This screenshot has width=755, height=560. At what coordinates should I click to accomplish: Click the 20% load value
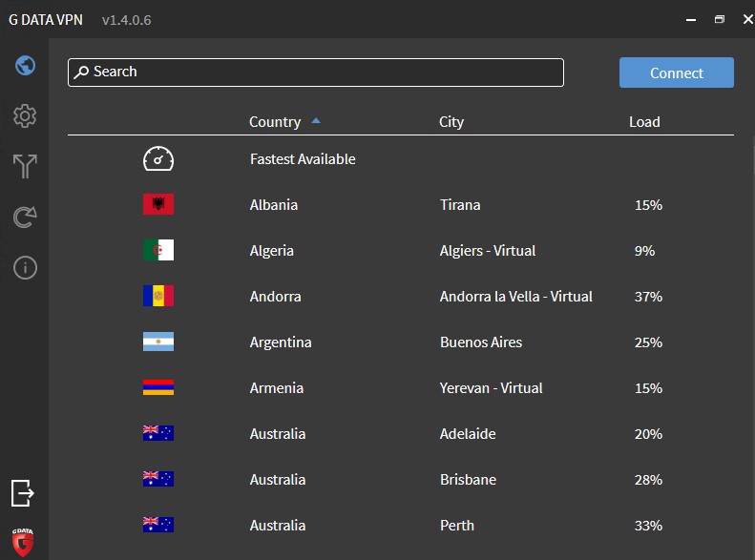point(648,433)
